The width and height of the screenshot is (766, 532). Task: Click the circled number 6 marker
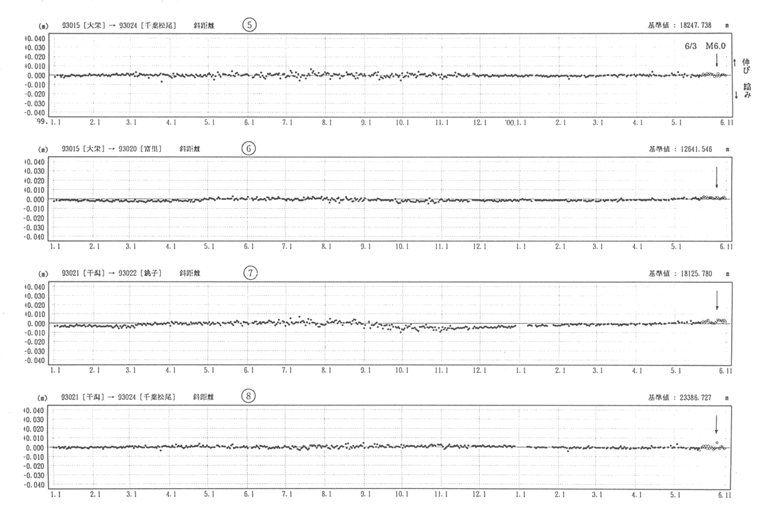[x=250, y=149]
